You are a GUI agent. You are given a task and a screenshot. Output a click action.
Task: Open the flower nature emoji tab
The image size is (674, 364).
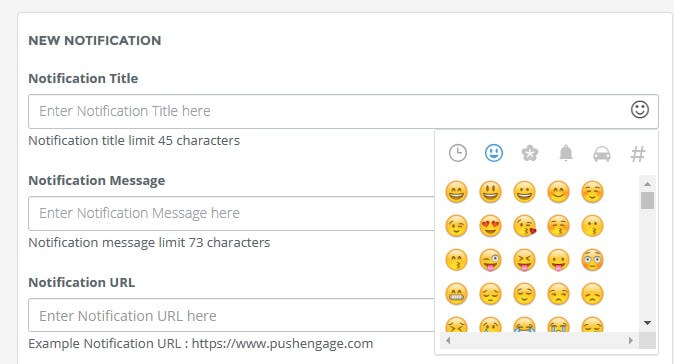pos(530,153)
